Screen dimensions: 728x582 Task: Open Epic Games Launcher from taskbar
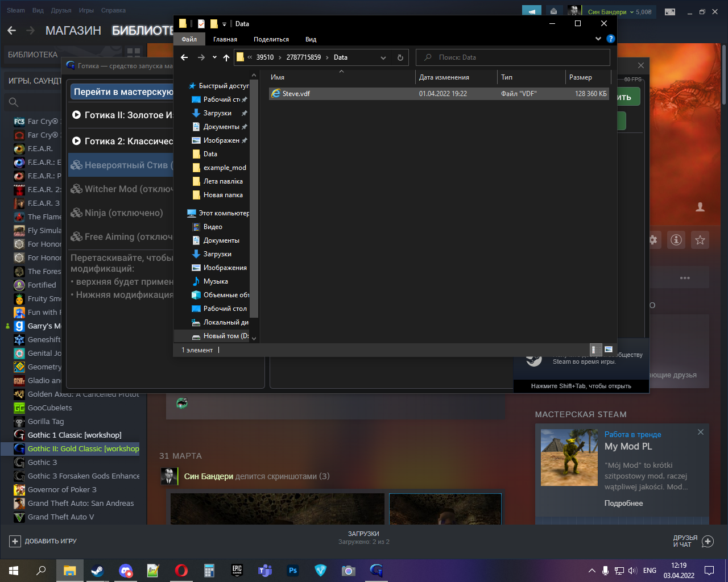click(x=237, y=570)
